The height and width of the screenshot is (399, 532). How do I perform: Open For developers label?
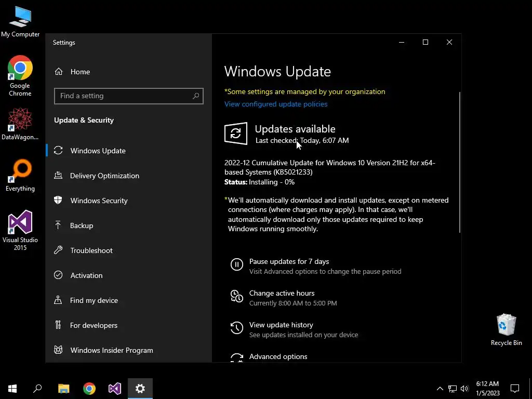pos(94,325)
